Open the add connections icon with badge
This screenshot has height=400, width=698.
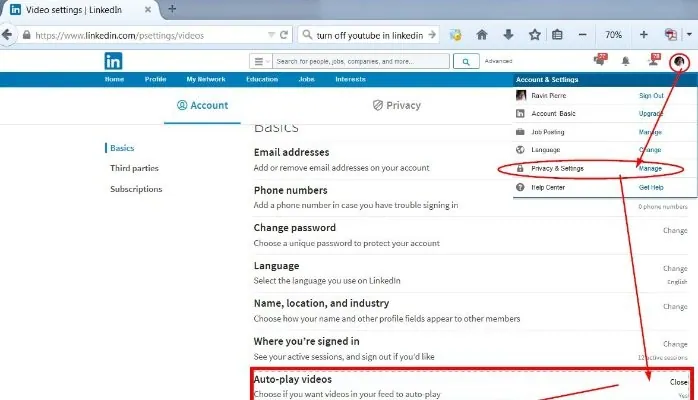[x=653, y=60]
